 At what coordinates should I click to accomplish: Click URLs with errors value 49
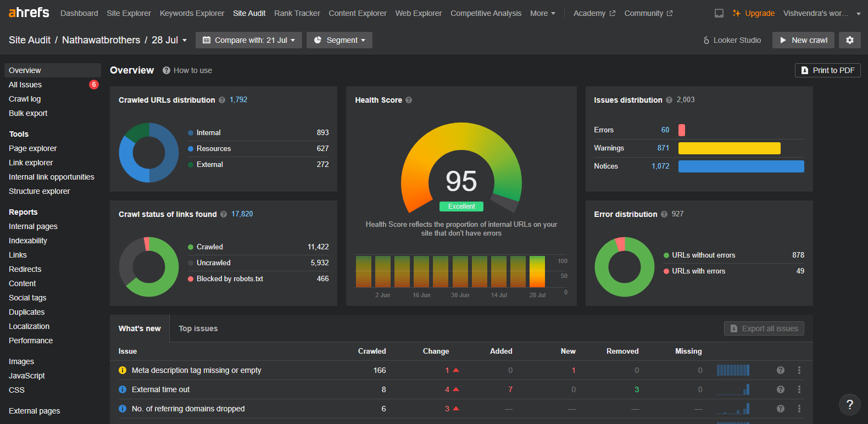click(800, 271)
